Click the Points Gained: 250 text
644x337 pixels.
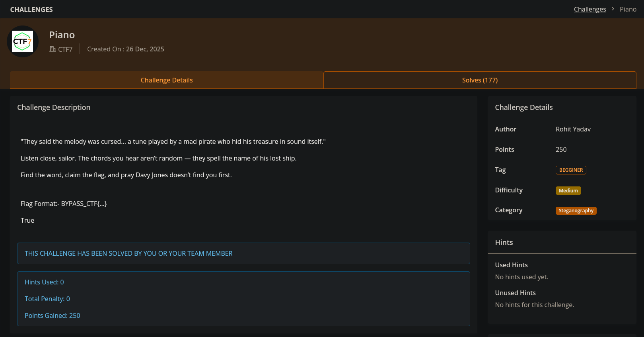(53, 315)
